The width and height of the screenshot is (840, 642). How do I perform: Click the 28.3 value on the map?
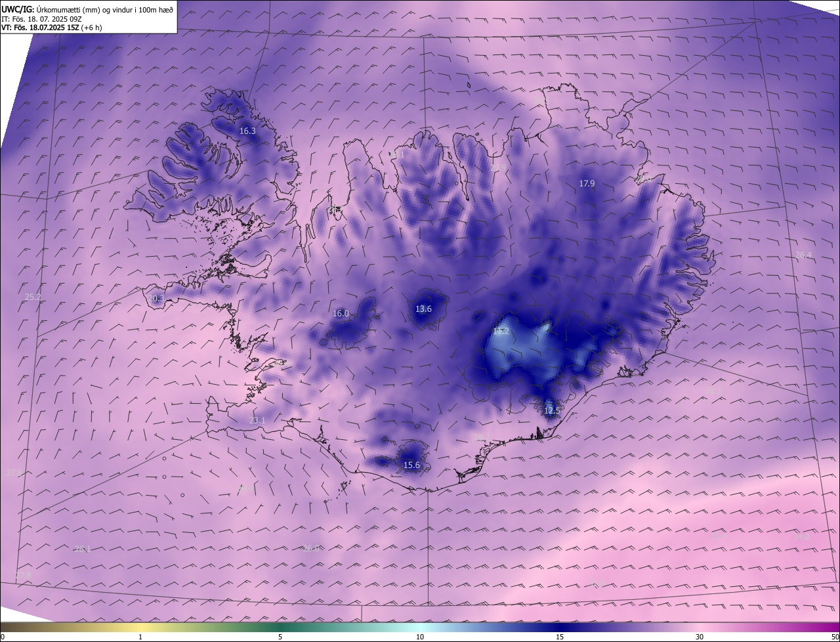[712, 391]
